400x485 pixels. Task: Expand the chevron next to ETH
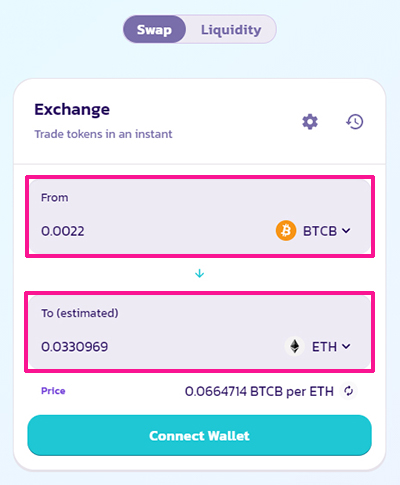346,347
